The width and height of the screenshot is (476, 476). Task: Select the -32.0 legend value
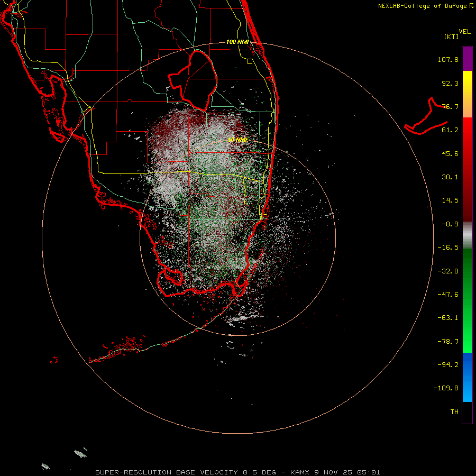click(x=448, y=271)
